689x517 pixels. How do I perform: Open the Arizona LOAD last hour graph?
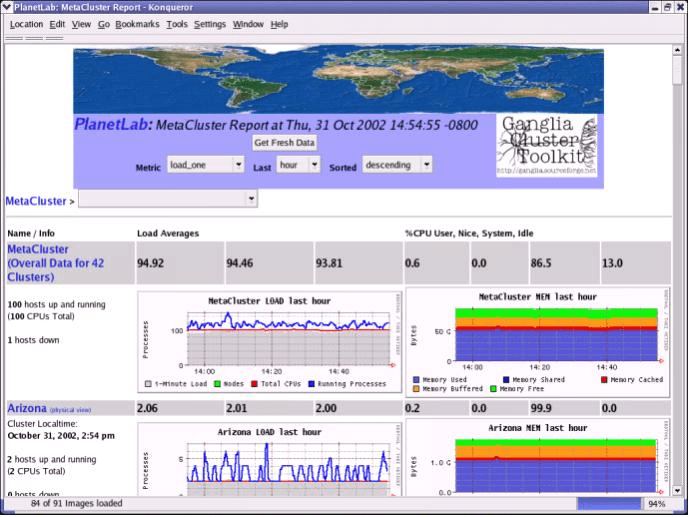[x=269, y=459]
